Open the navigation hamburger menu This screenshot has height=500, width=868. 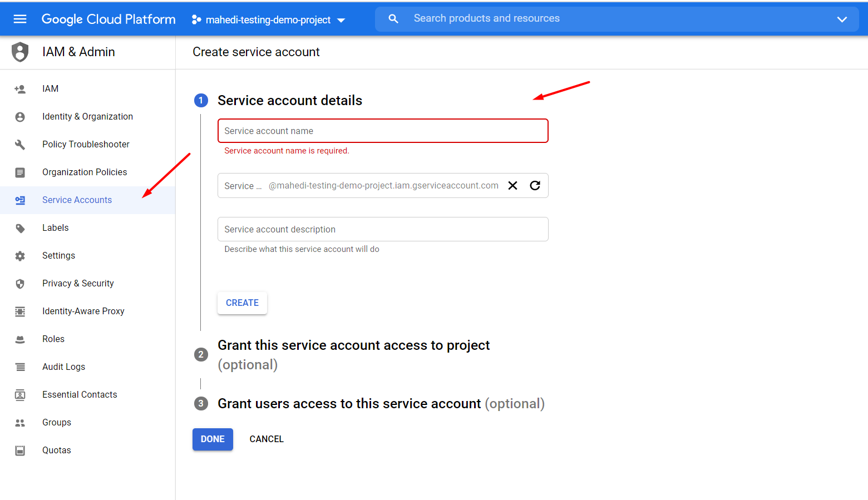(20, 18)
